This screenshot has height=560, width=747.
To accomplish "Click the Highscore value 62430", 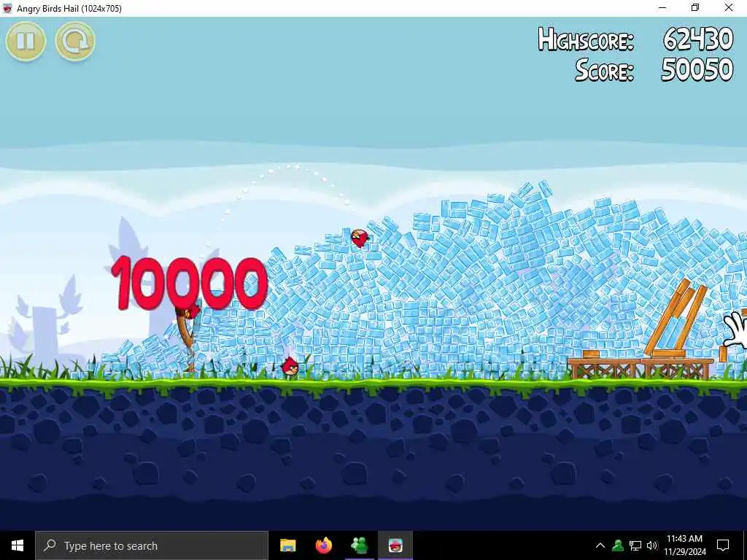I will pyautogui.click(x=698, y=39).
